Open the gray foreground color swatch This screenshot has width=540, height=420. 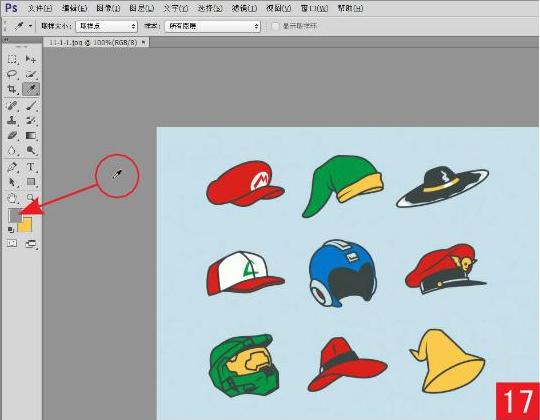point(14,215)
